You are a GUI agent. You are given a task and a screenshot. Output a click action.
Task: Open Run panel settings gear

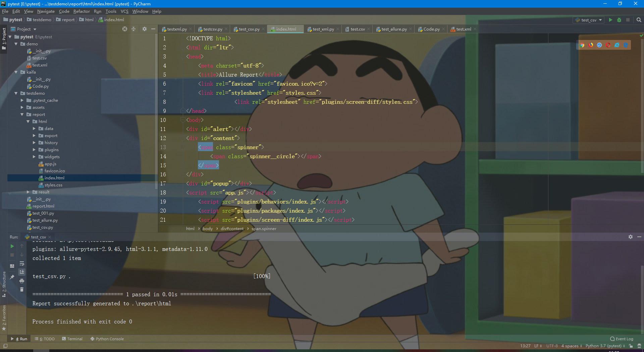tap(631, 237)
